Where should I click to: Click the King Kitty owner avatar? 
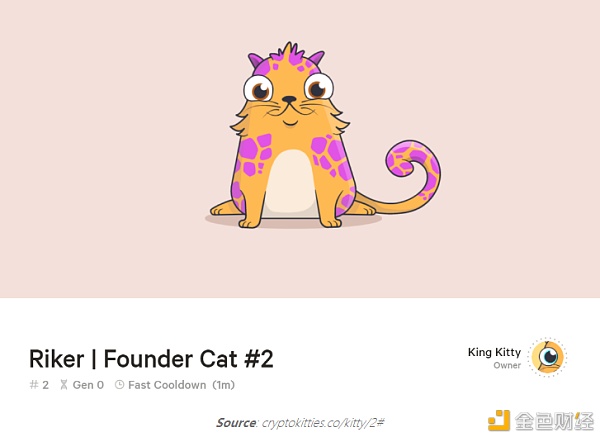(x=548, y=357)
